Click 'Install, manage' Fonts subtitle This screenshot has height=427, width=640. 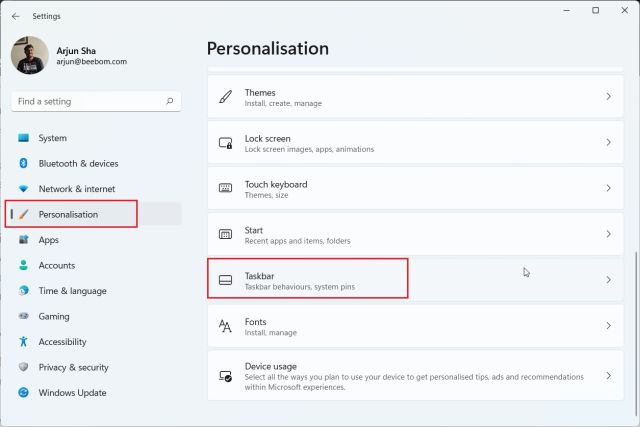271,333
